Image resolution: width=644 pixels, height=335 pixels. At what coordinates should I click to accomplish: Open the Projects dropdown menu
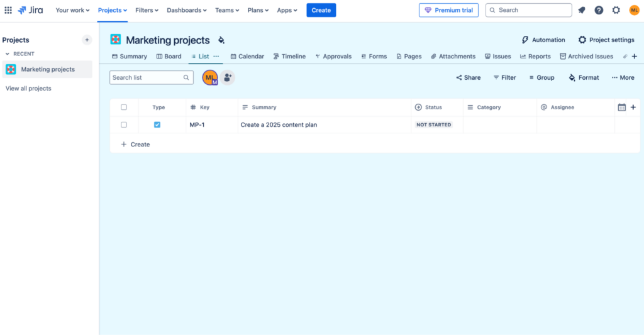coord(113,10)
